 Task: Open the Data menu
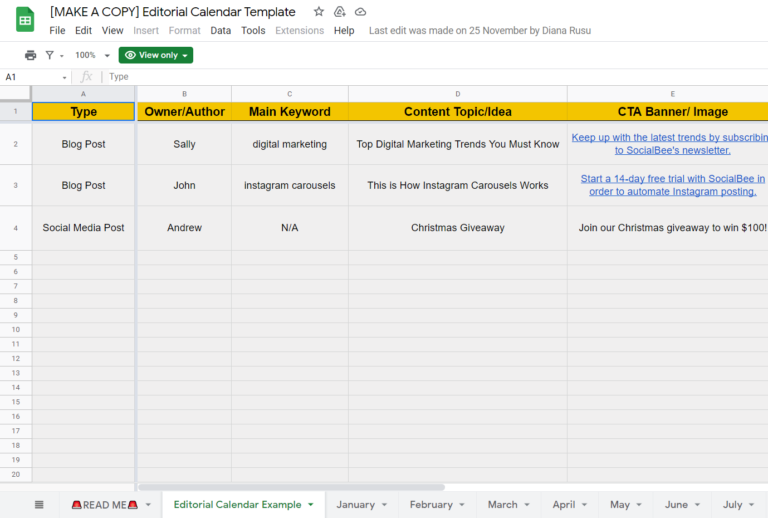point(220,30)
